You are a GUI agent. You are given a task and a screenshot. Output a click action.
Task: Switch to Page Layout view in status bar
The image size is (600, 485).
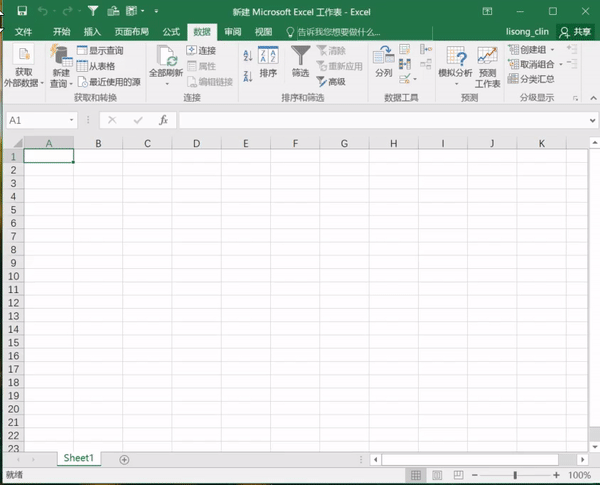pyautogui.click(x=437, y=475)
